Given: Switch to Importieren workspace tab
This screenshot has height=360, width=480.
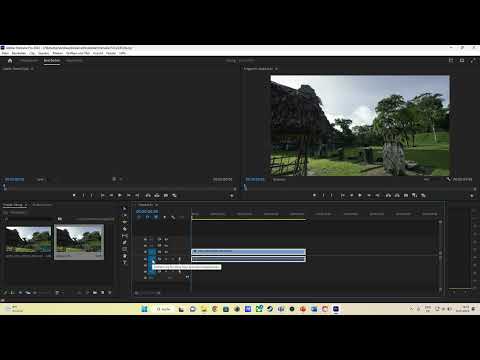Looking at the screenshot, I should [x=29, y=61].
